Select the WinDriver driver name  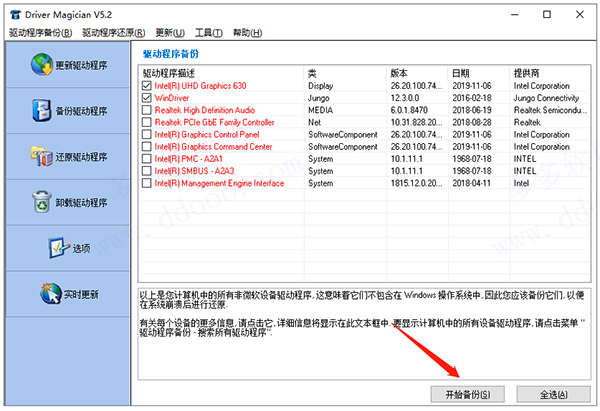172,98
